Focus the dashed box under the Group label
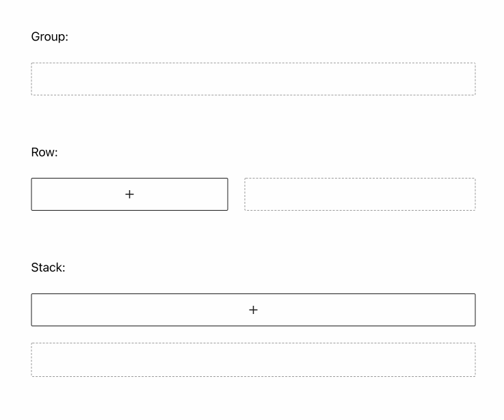 pos(253,79)
